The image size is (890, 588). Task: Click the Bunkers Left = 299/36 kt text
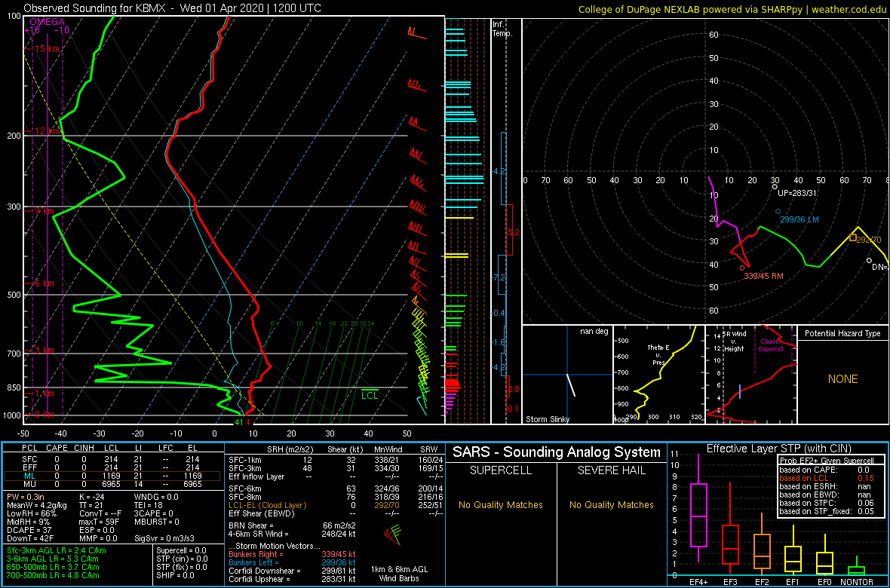click(292, 562)
